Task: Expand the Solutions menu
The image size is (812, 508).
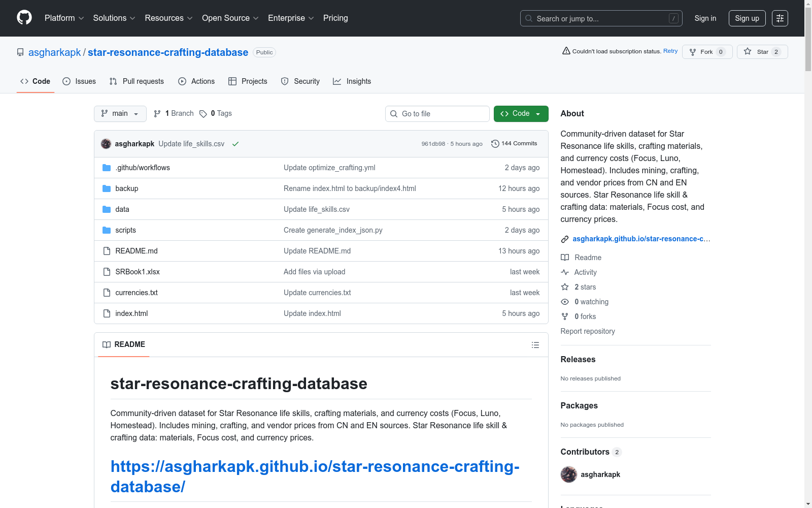Action: click(114, 18)
